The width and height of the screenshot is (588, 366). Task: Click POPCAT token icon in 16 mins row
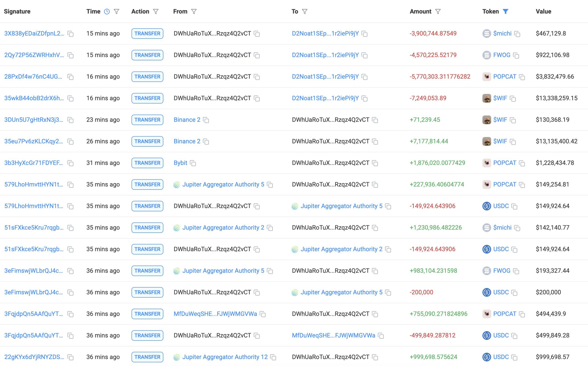(x=486, y=77)
